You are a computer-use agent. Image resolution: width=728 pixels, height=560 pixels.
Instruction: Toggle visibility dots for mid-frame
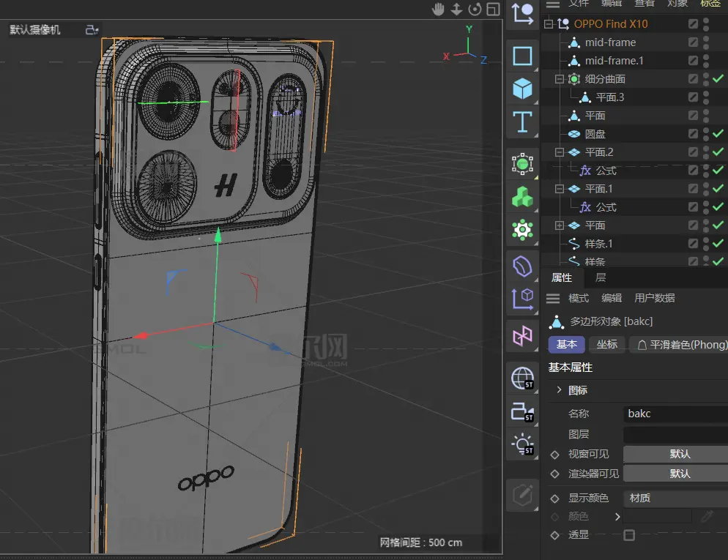706,42
